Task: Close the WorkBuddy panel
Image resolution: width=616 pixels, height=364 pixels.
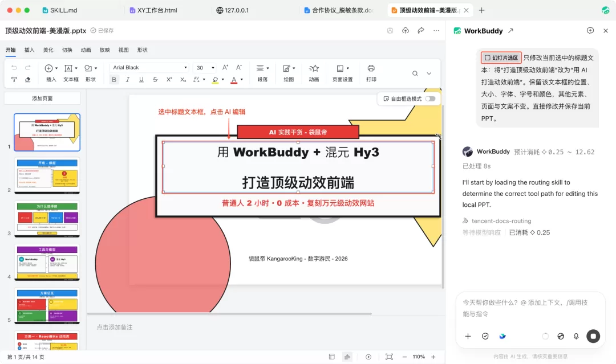Action: (605, 31)
